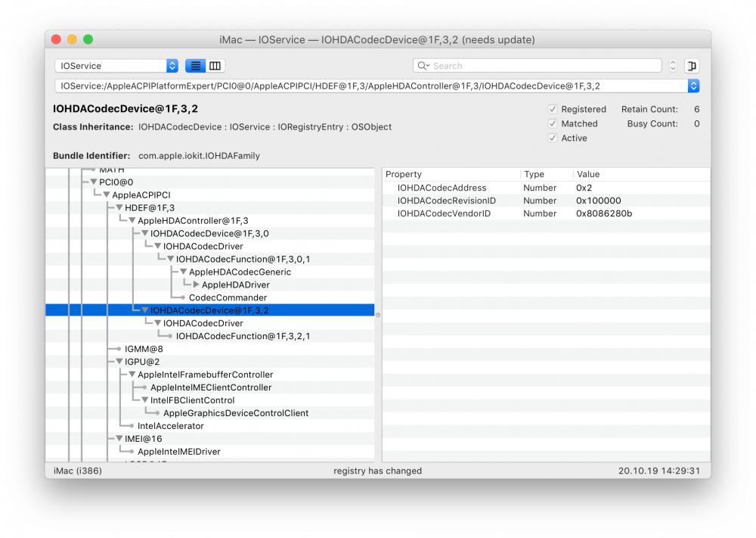Click the Bundle Identifier com.apple.iokit.IOHDAFamily text

199,155
